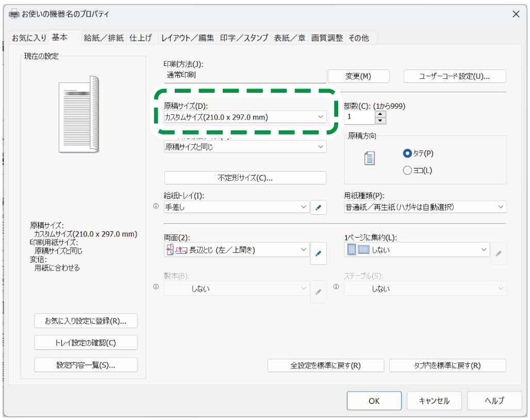Click the 不定形サイズ(C)... button
Screen dimensions: 530x420
tap(245, 178)
